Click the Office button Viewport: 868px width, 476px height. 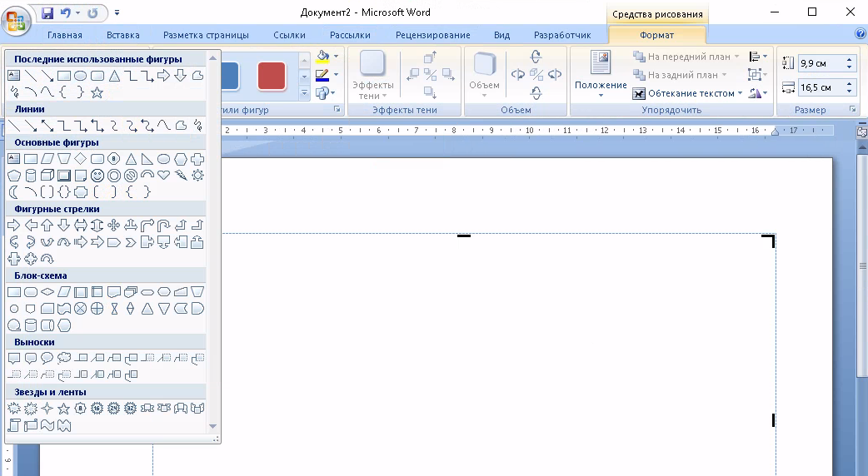pos(16,22)
